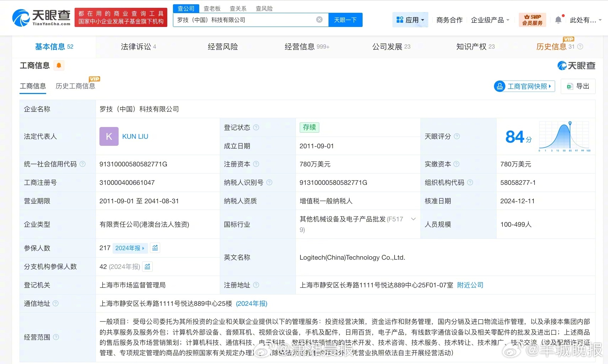Open the 应用 dropdown menu

click(411, 20)
